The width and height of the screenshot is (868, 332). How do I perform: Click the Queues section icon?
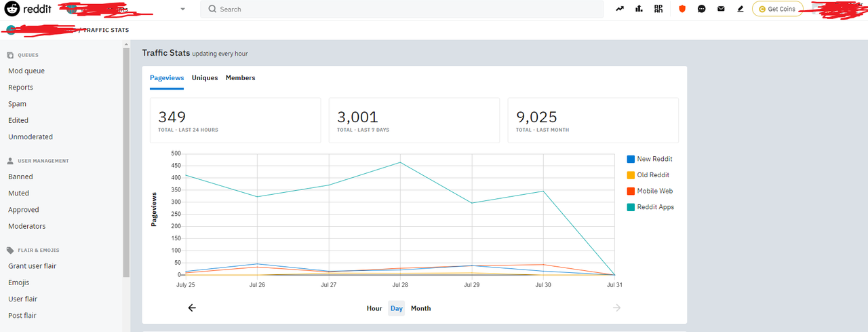pos(10,55)
